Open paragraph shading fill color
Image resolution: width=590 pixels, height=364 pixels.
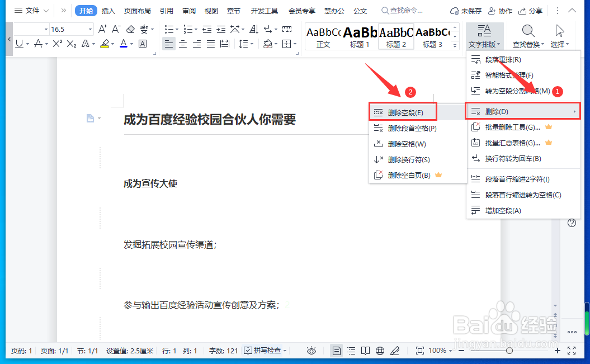pyautogui.click(x=267, y=44)
